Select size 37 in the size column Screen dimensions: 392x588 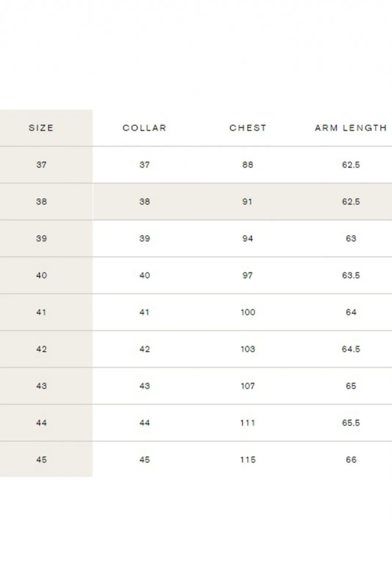click(x=41, y=165)
